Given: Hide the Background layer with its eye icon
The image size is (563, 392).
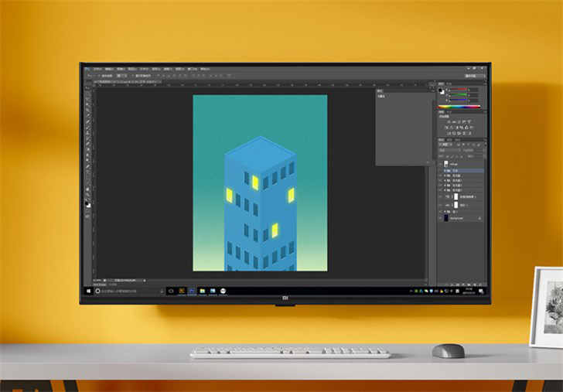Looking at the screenshot, I should (x=441, y=219).
